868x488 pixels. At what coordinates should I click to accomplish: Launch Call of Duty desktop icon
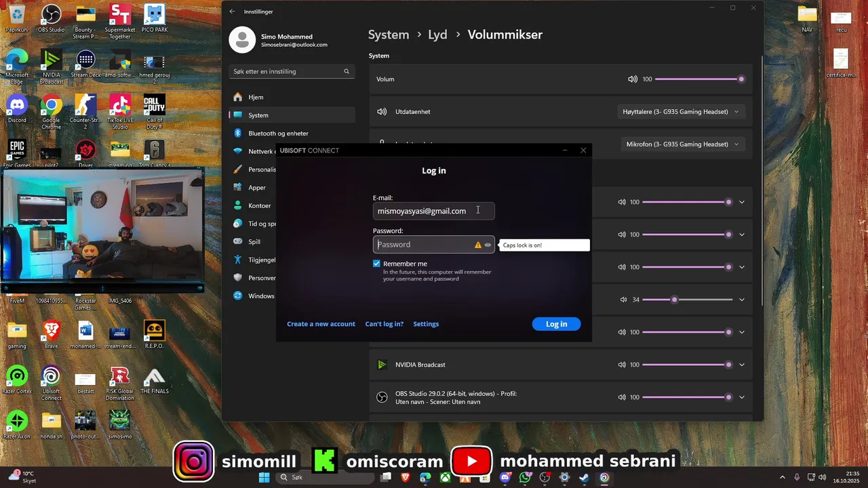click(155, 112)
